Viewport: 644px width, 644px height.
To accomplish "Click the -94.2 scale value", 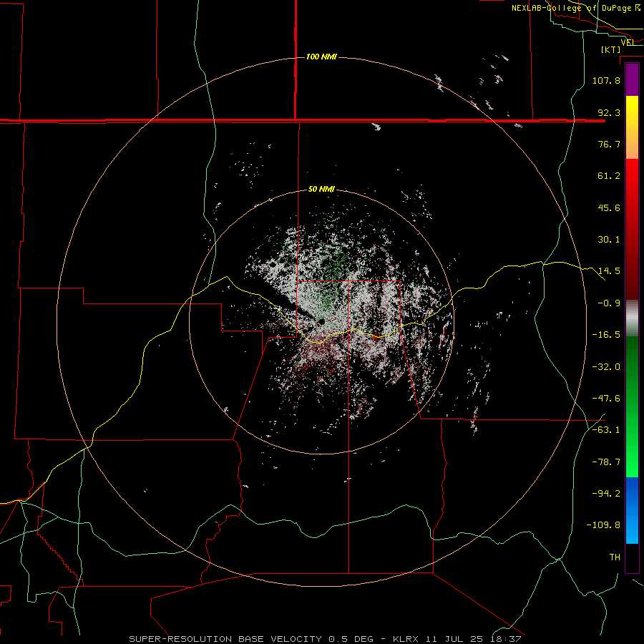I will [606, 493].
